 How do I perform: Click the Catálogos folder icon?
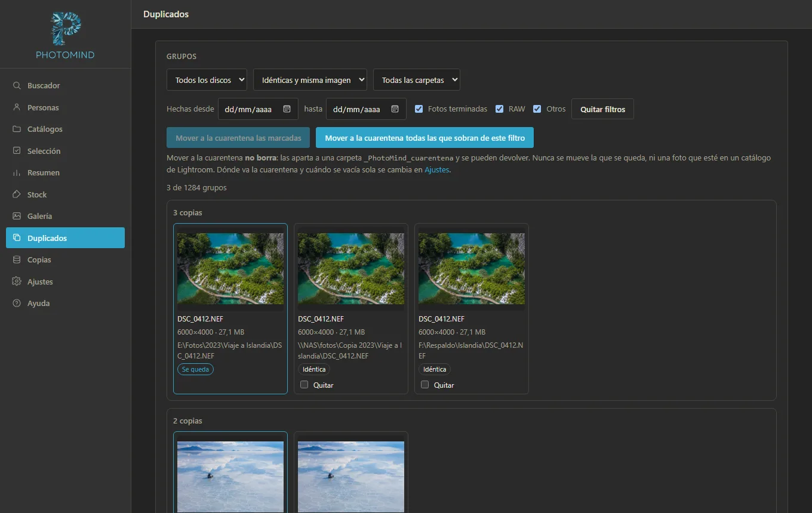click(17, 129)
